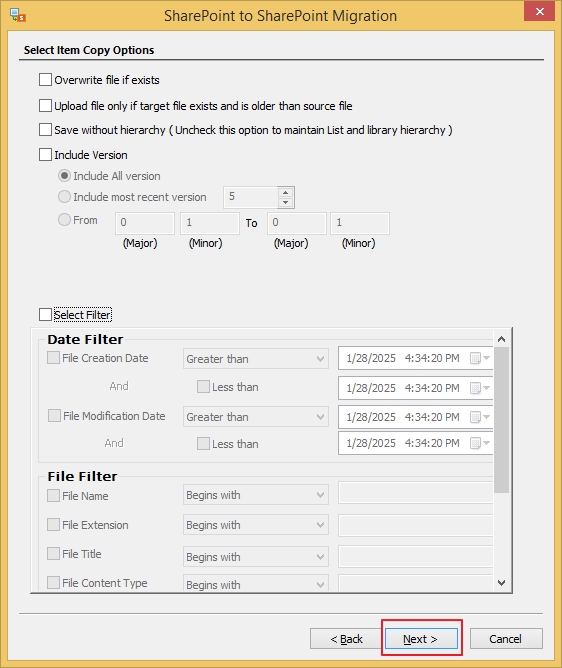Enable Overwrite file if exists
The height and width of the screenshot is (668, 562).
pos(45,80)
